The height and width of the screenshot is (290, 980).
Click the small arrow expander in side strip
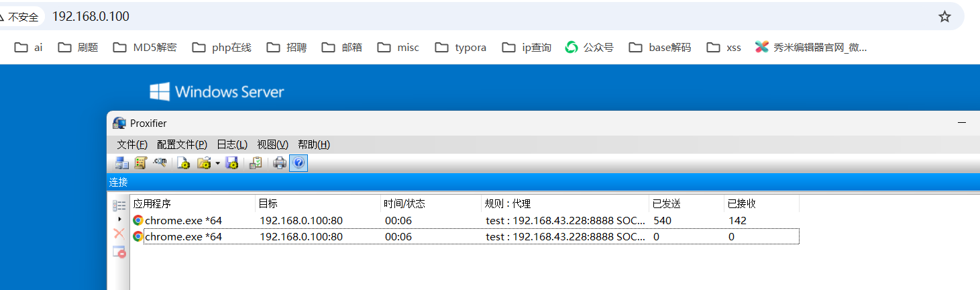pyautogui.click(x=119, y=219)
